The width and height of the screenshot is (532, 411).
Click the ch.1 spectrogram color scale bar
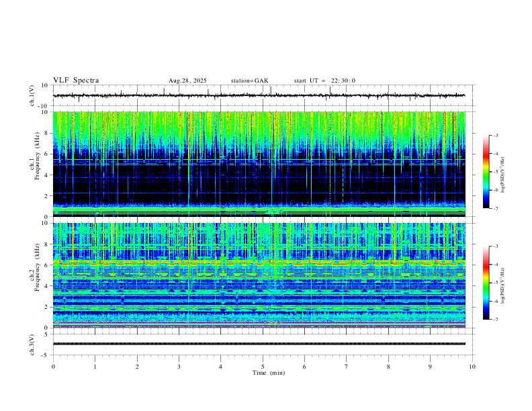point(486,172)
